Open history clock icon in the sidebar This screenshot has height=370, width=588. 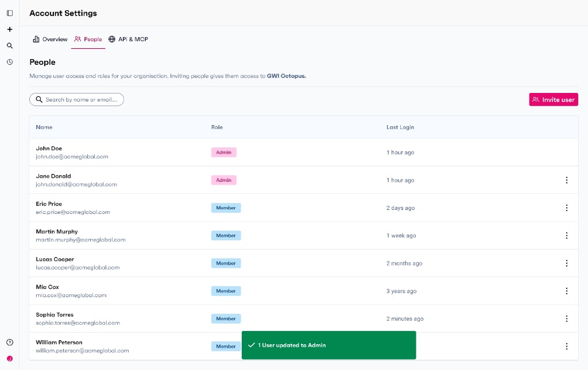(10, 62)
